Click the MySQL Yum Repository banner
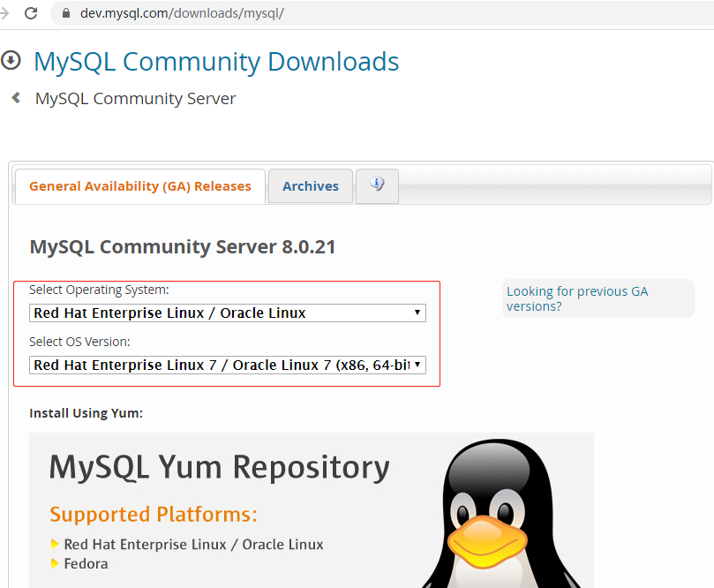714x588 pixels. pyautogui.click(x=219, y=468)
